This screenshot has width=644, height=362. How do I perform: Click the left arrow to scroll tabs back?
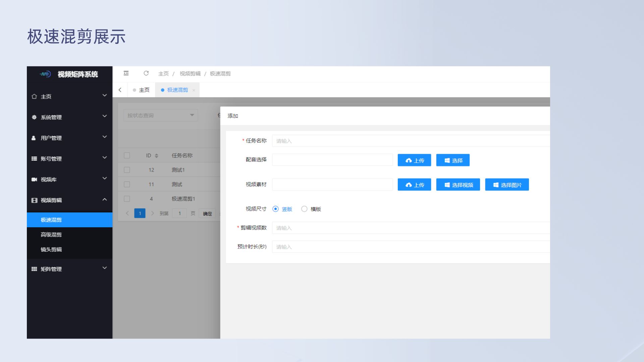[120, 90]
